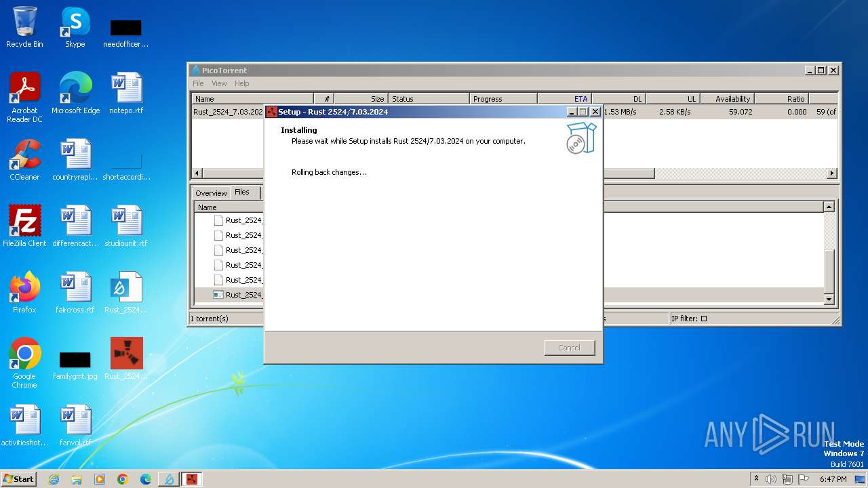Screen dimensions: 868x488
Task: Sort torrents by Size column
Action: coord(361,99)
